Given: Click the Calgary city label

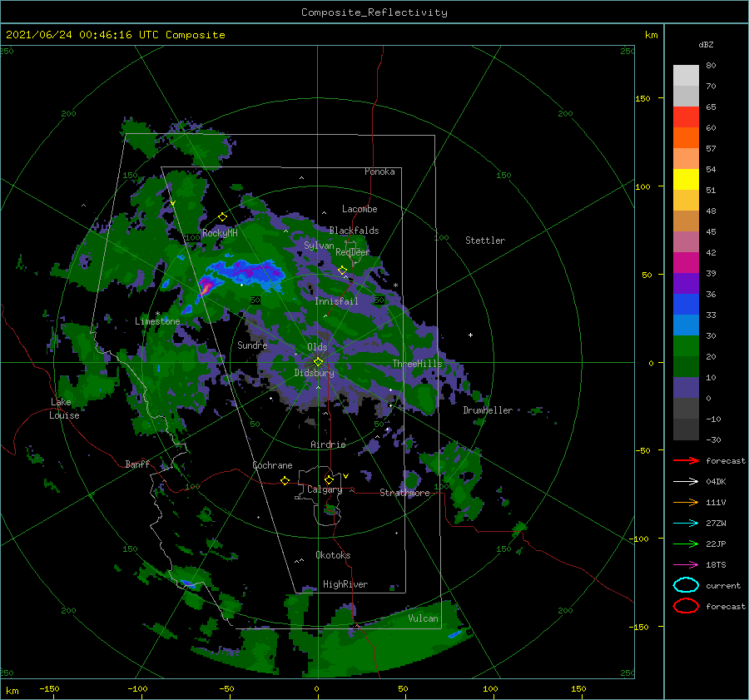Looking at the screenshot, I should click(325, 489).
